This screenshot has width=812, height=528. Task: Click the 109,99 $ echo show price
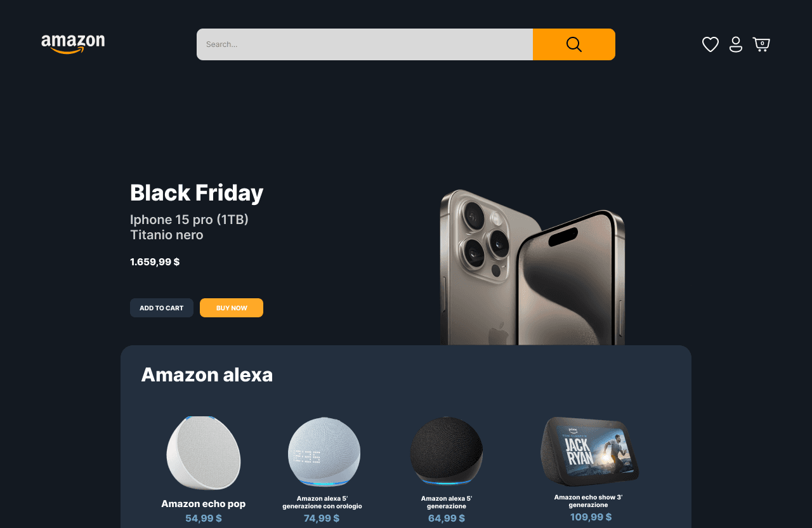click(x=591, y=517)
